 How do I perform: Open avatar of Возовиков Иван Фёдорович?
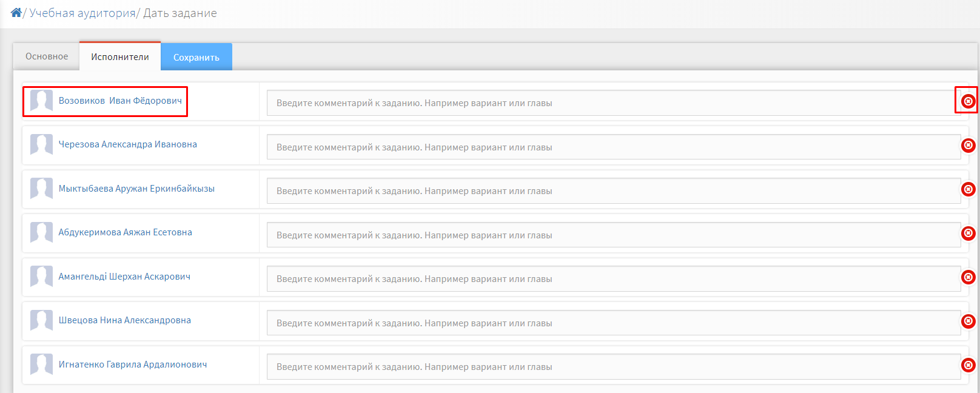point(42,101)
